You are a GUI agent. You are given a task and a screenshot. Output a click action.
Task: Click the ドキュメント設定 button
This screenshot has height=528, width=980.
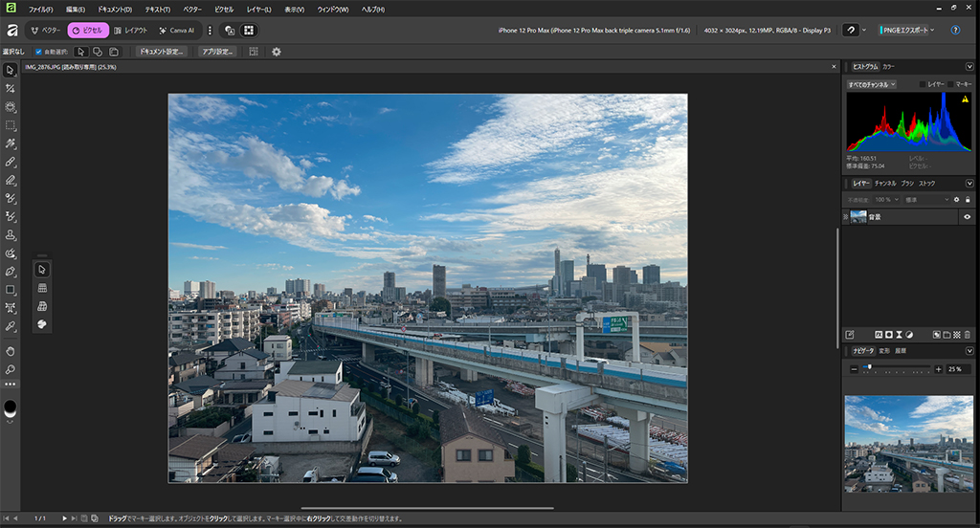[161, 52]
